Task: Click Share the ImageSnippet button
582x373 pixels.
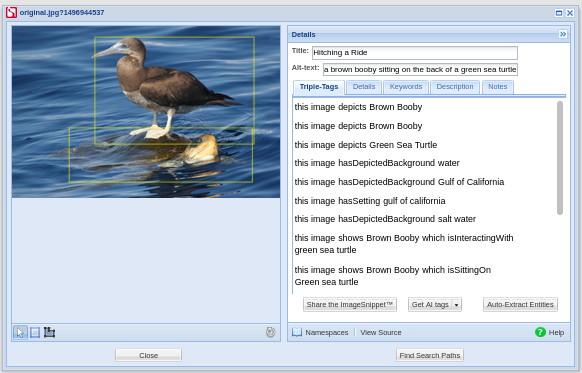Action: tap(350, 305)
